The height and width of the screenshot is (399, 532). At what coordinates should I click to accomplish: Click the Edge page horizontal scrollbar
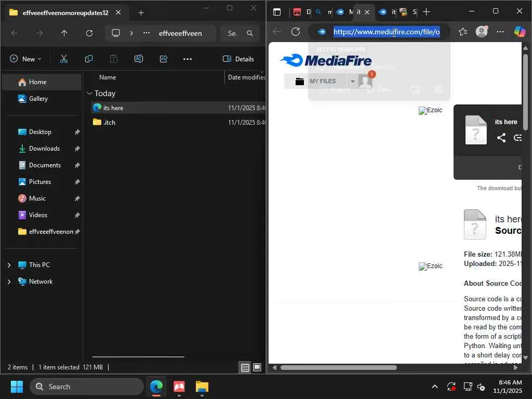coord(339,367)
